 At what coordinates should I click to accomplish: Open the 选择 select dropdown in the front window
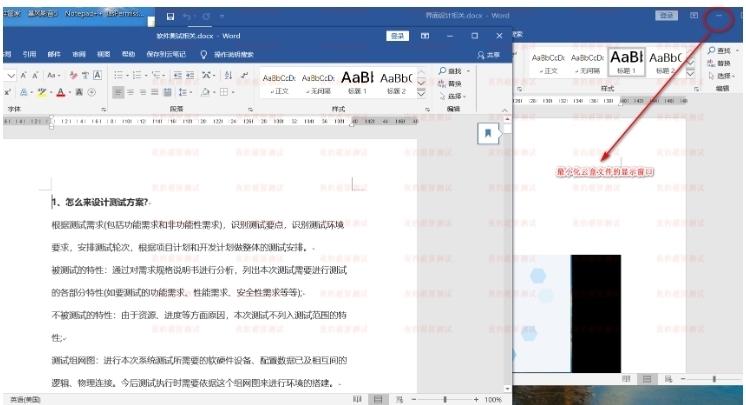pos(452,96)
